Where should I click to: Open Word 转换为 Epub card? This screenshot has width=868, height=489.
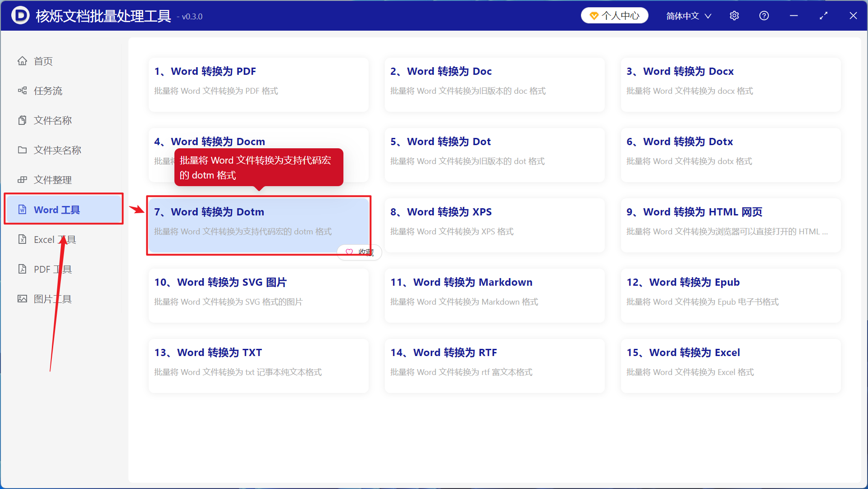731,296
